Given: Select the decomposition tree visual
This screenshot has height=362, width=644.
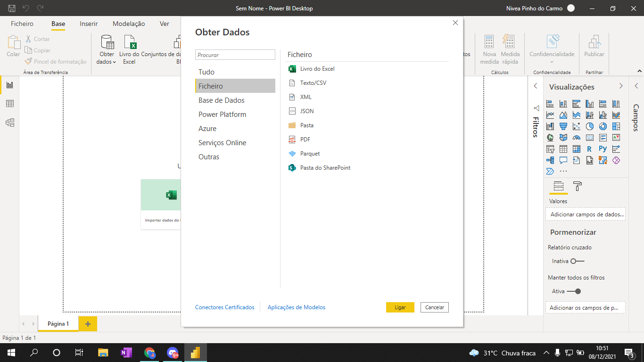Looking at the screenshot, I should pyautogui.click(x=550, y=160).
